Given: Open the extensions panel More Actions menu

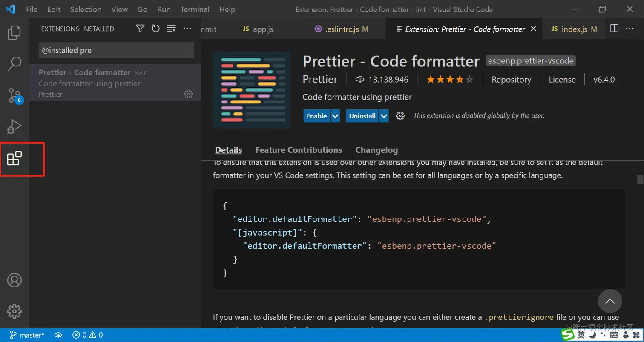Looking at the screenshot, I should (187, 29).
